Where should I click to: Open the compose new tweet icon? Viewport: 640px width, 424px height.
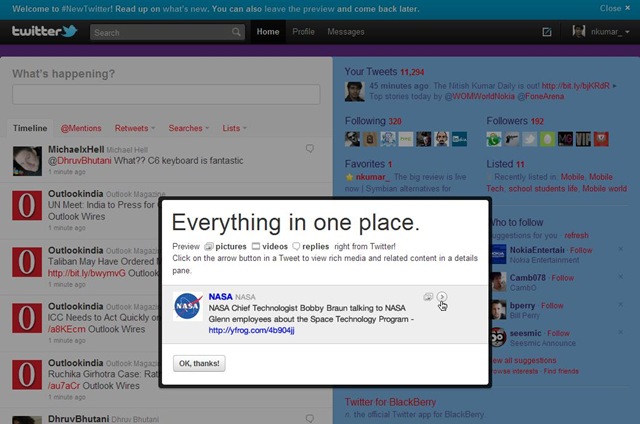pos(547,32)
